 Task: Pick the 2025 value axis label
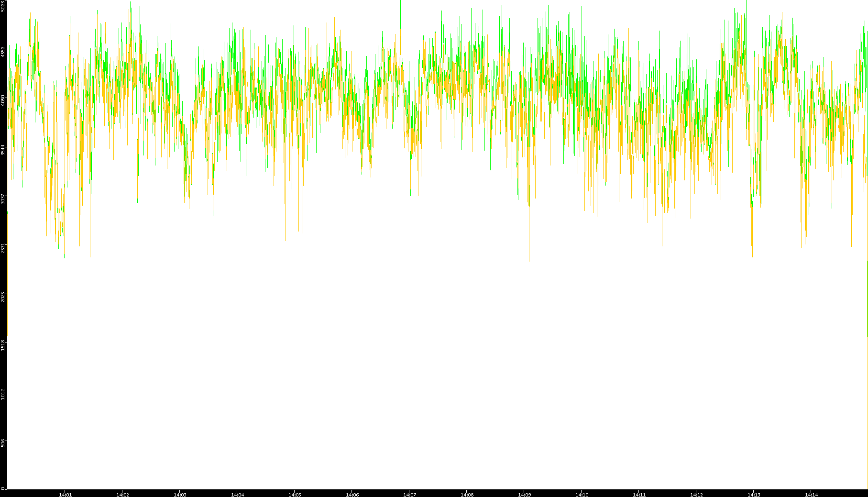pos(3,297)
